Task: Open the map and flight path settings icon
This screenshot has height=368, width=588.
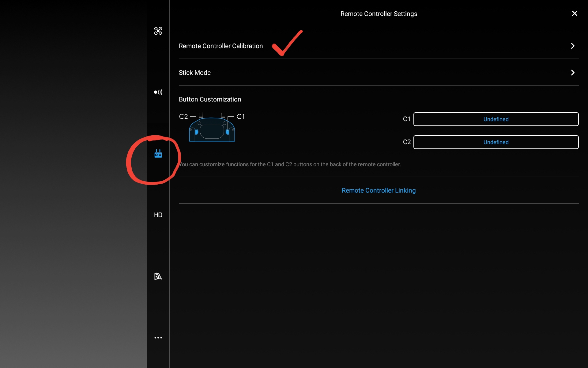Action: tap(158, 276)
